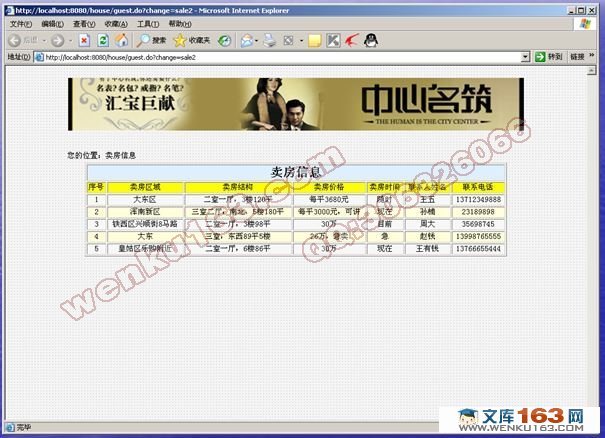Viewport: 605px width, 438px height.
Task: Click the 完毕 status bar text
Action: [x=24, y=427]
